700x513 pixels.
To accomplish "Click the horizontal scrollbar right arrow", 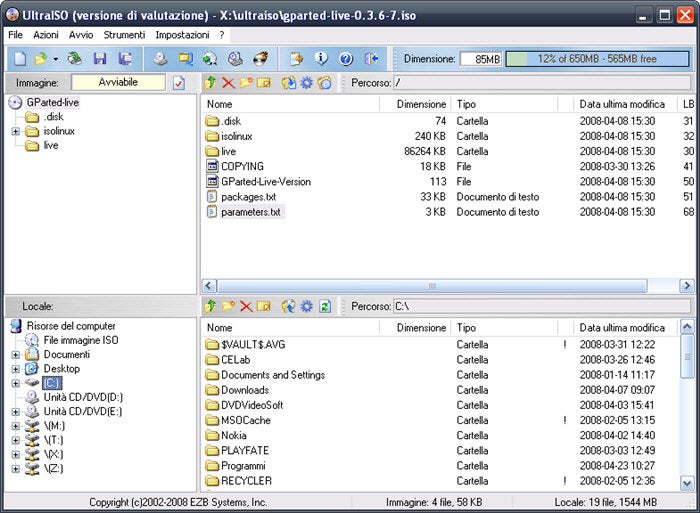I will pos(687,286).
